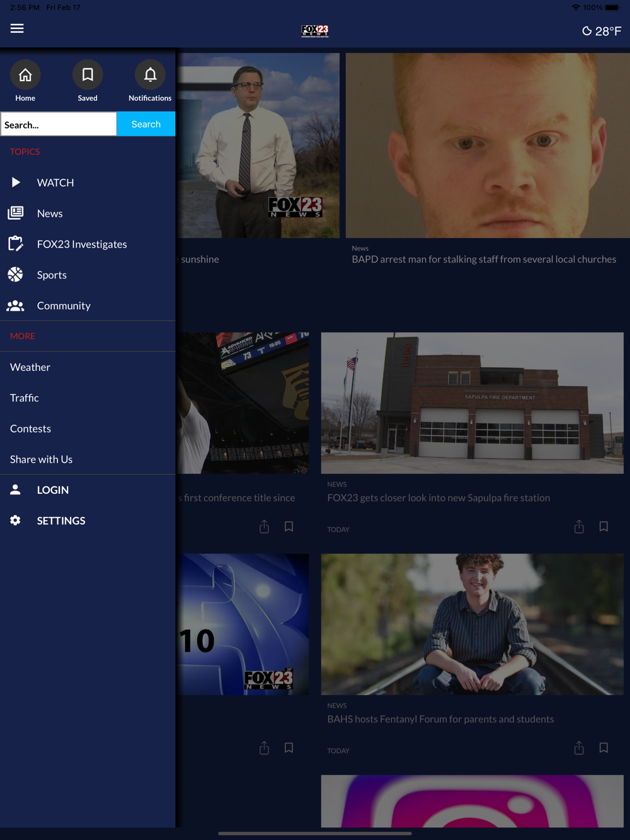630x840 pixels.
Task: Read the Sapulpa fire station headline
Action: pos(438,498)
